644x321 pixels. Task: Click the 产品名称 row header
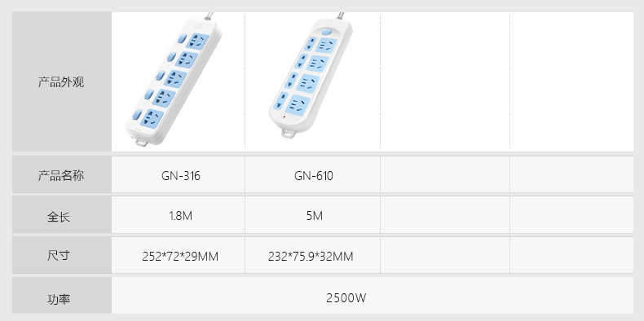[x=62, y=175]
